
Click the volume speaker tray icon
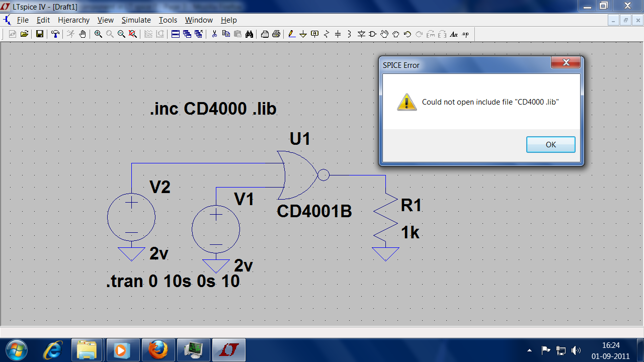pyautogui.click(x=576, y=350)
